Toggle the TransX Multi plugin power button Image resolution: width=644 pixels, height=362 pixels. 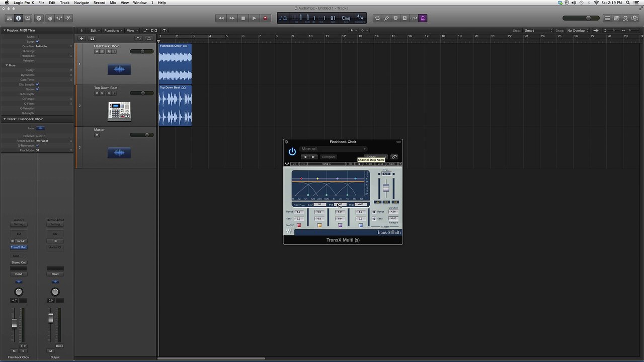292,151
